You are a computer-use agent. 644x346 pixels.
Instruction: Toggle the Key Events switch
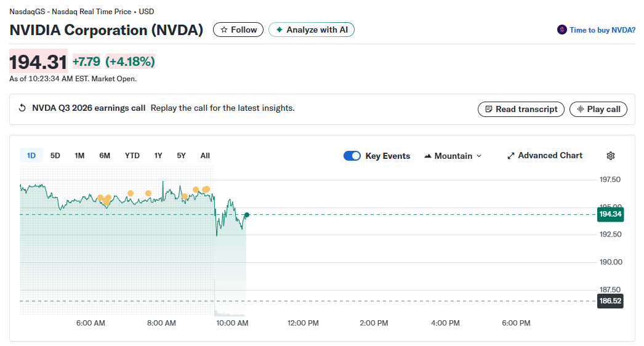352,156
